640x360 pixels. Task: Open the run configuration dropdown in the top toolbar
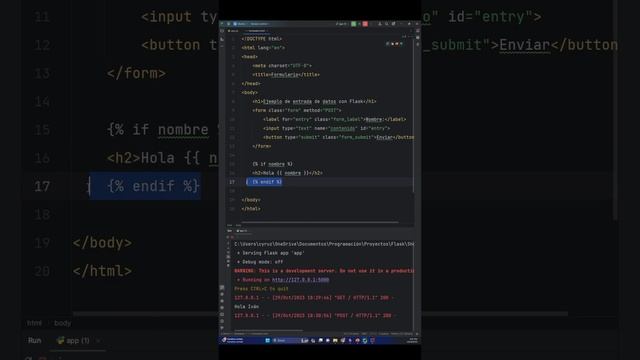click(341, 24)
